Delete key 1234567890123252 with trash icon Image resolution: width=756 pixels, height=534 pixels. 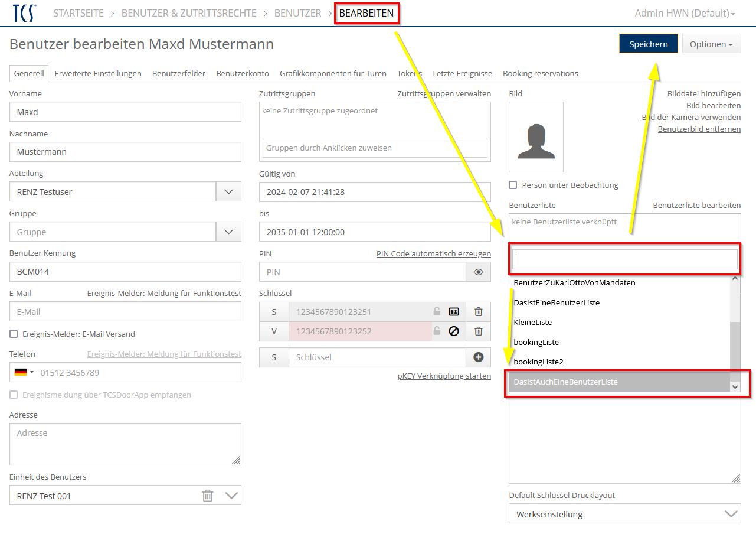(478, 331)
